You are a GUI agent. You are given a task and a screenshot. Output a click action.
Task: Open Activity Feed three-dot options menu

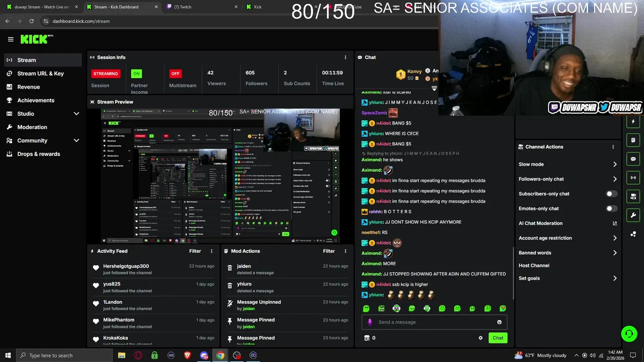click(x=211, y=251)
